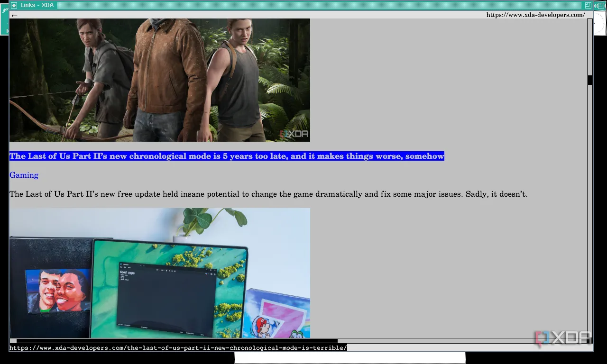
Task: Open the Links window menu icon
Action: 14,5
